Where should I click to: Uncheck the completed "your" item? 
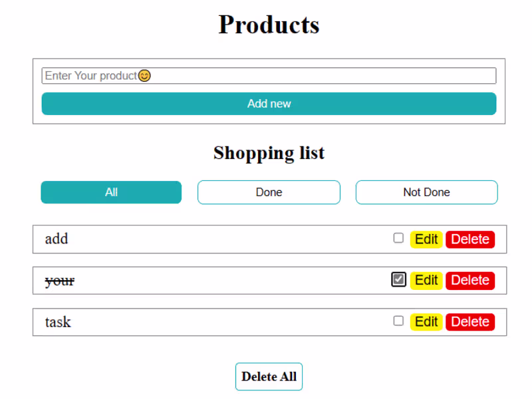398,279
